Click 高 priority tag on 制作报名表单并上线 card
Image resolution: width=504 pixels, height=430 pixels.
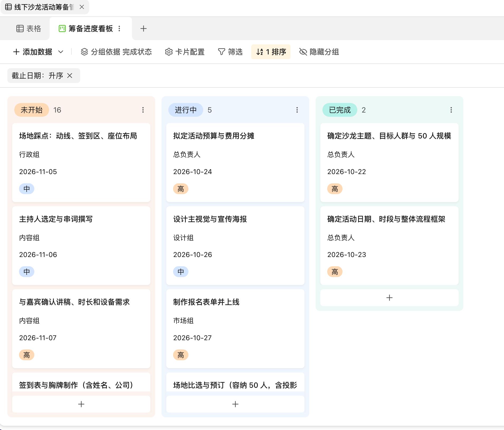coord(181,355)
